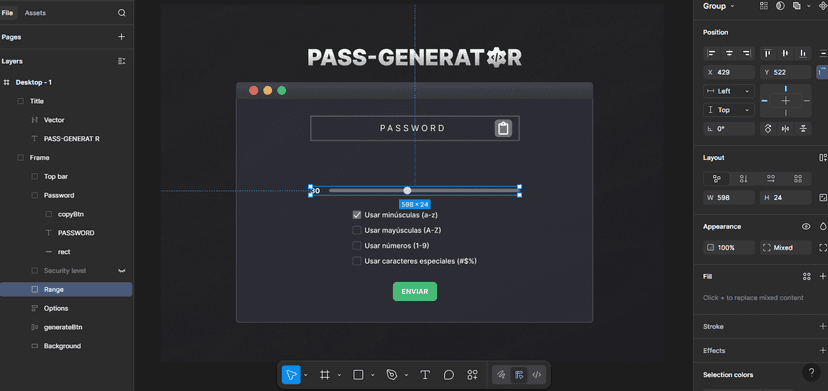Click the flip horizontal icon
Viewport: 828px width, 391px height.
(786, 128)
